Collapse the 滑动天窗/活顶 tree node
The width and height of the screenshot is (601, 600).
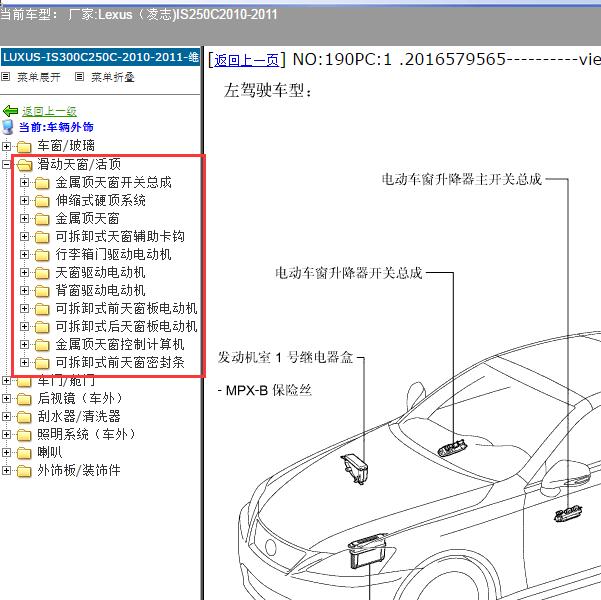click(7, 164)
